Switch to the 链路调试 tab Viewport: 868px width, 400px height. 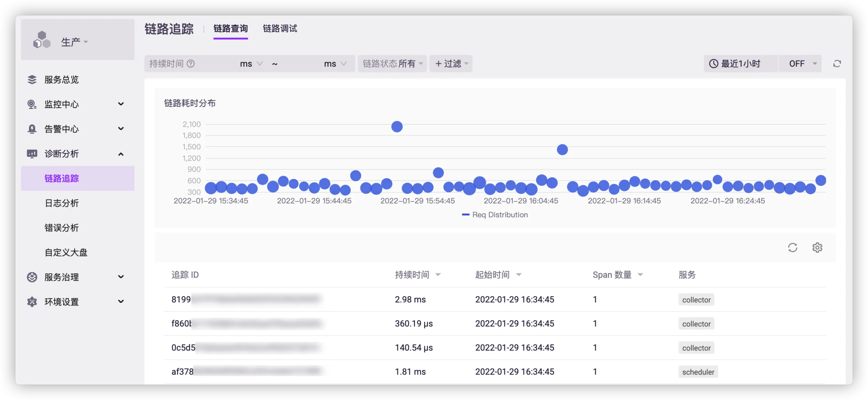tap(280, 29)
